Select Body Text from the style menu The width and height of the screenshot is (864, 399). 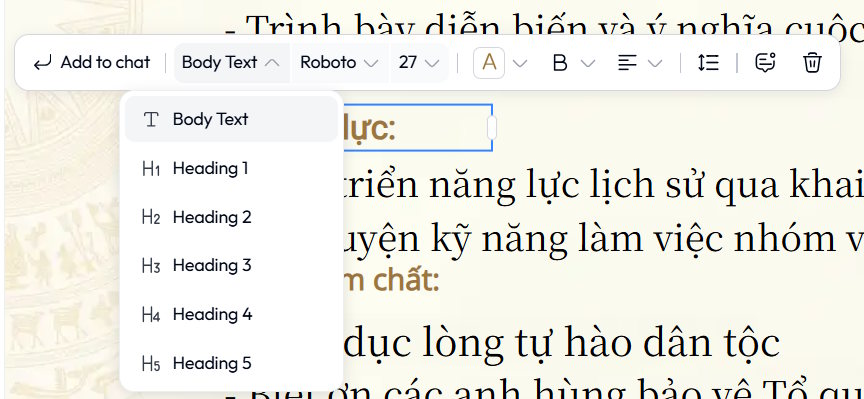pos(231,119)
